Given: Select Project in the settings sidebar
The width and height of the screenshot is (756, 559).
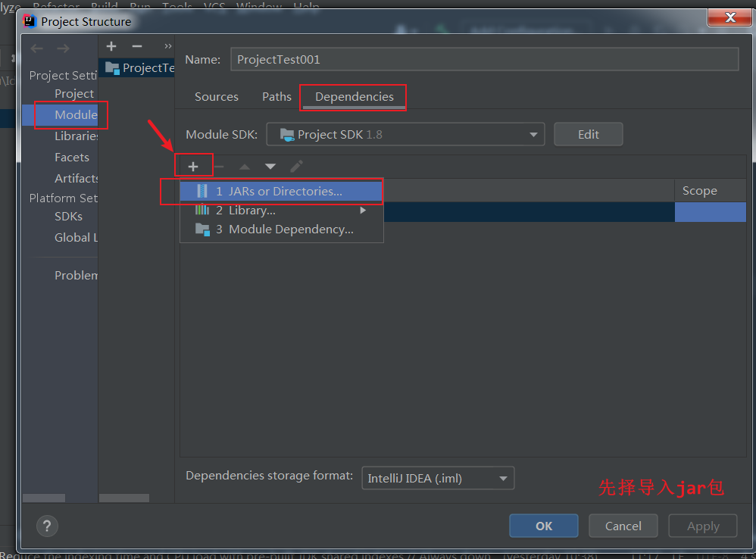Looking at the screenshot, I should [x=74, y=93].
